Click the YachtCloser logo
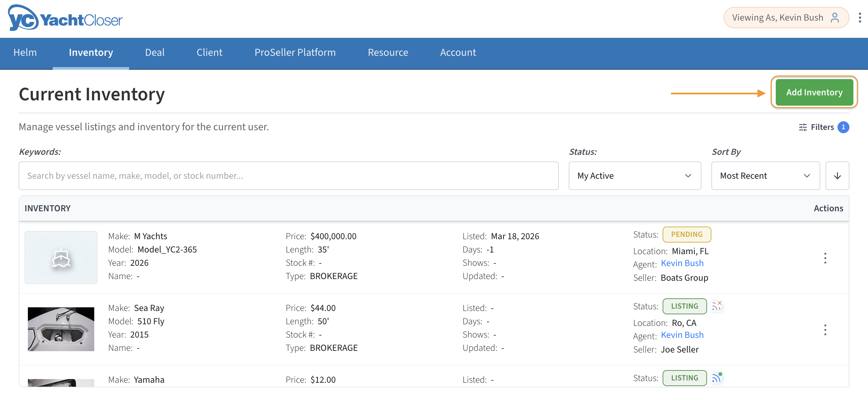The width and height of the screenshot is (868, 400). [65, 19]
